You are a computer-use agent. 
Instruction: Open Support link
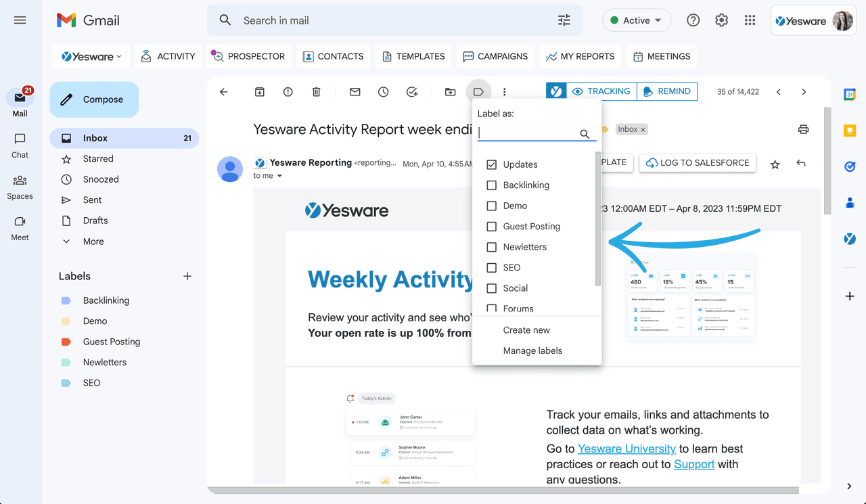[x=694, y=464]
